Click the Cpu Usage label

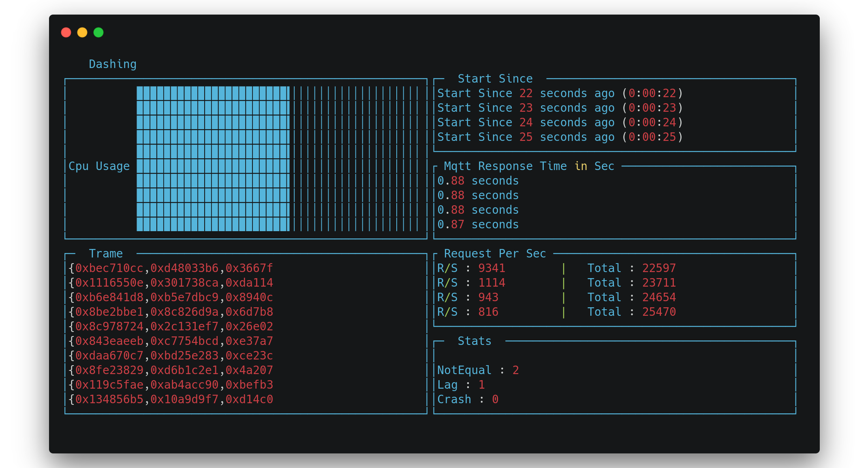coord(99,166)
